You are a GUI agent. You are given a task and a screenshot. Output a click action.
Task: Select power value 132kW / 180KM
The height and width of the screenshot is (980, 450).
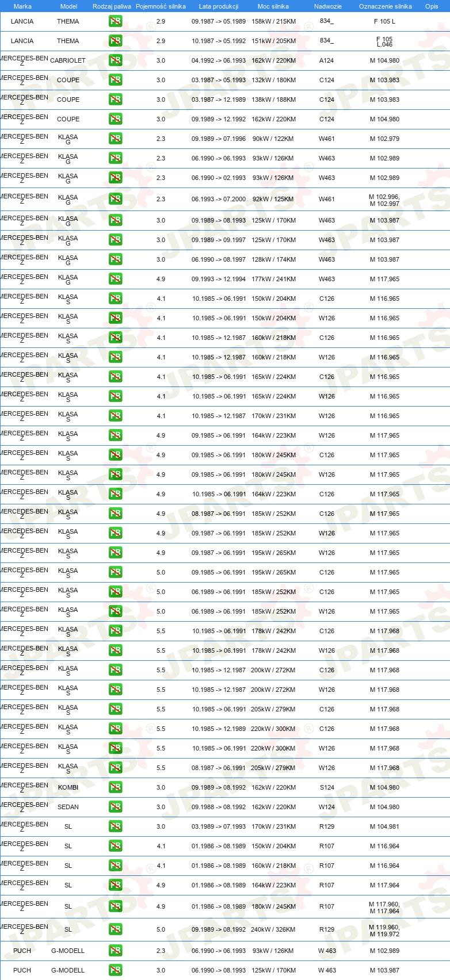273,80
